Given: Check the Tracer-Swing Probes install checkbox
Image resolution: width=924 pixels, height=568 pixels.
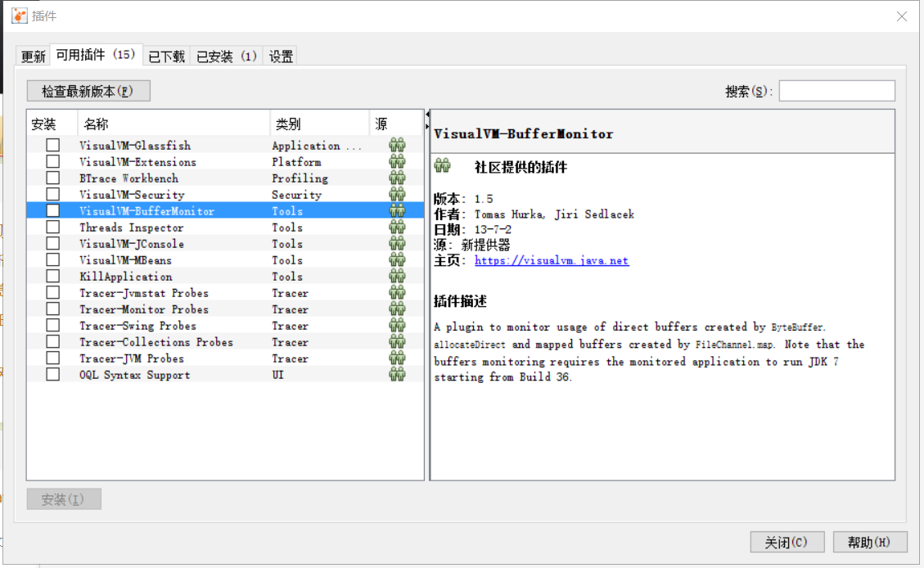Looking at the screenshot, I should click(x=53, y=325).
